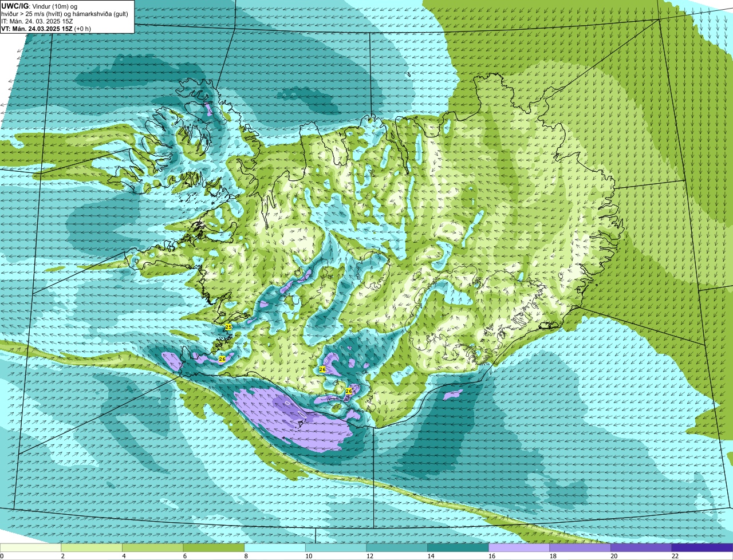Select the 8–10 m/s light cyan legend swatch
Image resolution: width=733 pixels, height=560 pixels.
[275, 547]
